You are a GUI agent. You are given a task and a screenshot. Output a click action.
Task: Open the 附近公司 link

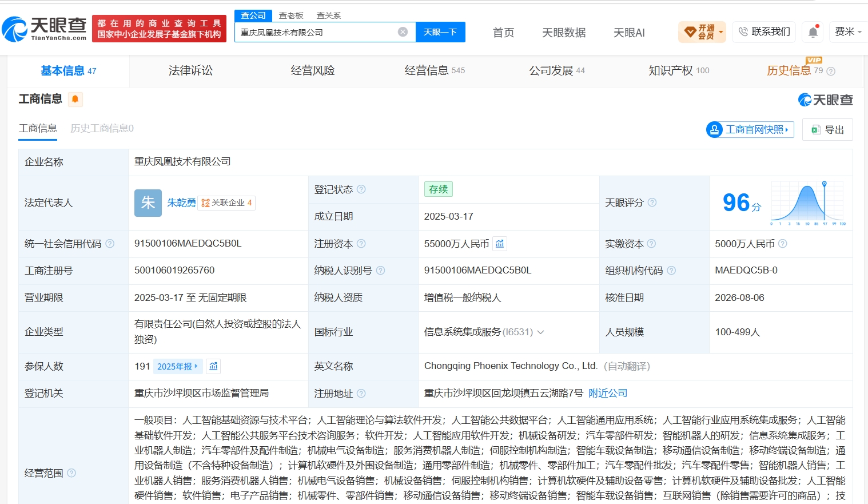pos(608,394)
